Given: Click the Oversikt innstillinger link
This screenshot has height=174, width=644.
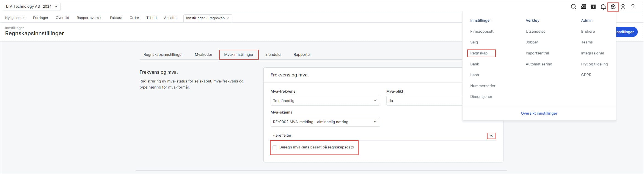Looking at the screenshot, I should (x=539, y=113).
